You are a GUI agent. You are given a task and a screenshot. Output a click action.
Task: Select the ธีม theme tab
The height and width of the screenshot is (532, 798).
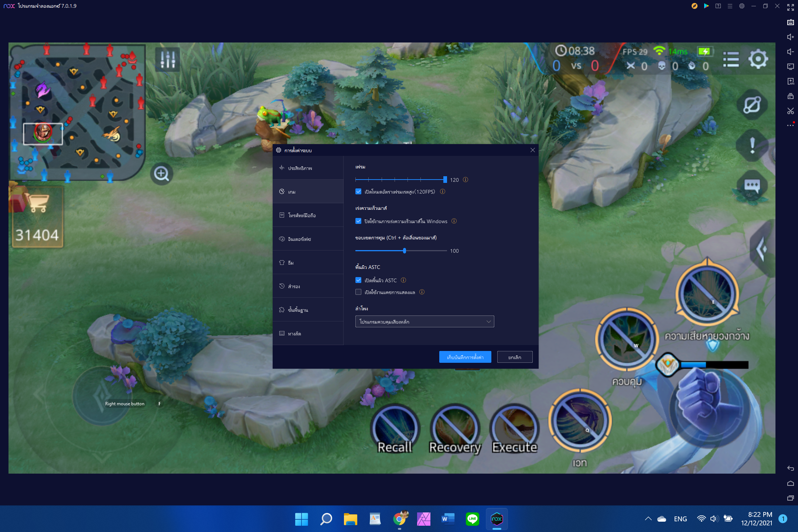click(308, 262)
